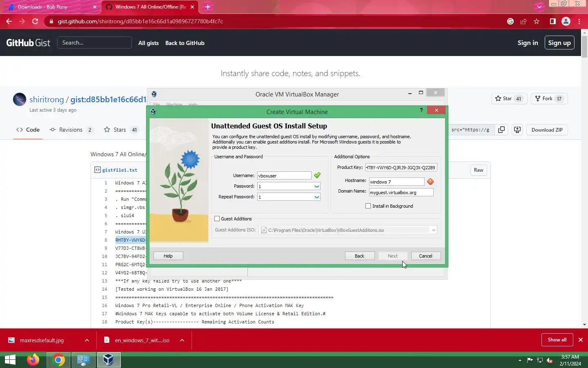Screen dimensions: 588x368
Task: Click shiritrong avatar image
Action: (20, 99)
